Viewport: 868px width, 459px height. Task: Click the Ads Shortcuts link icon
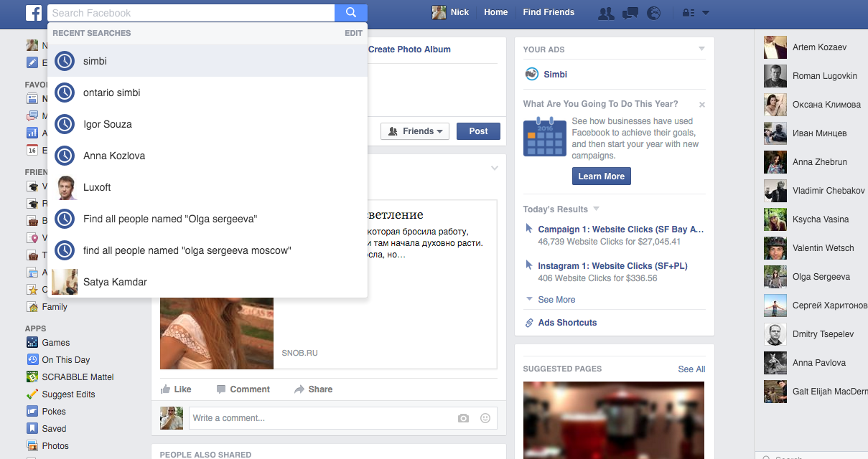[529, 323]
